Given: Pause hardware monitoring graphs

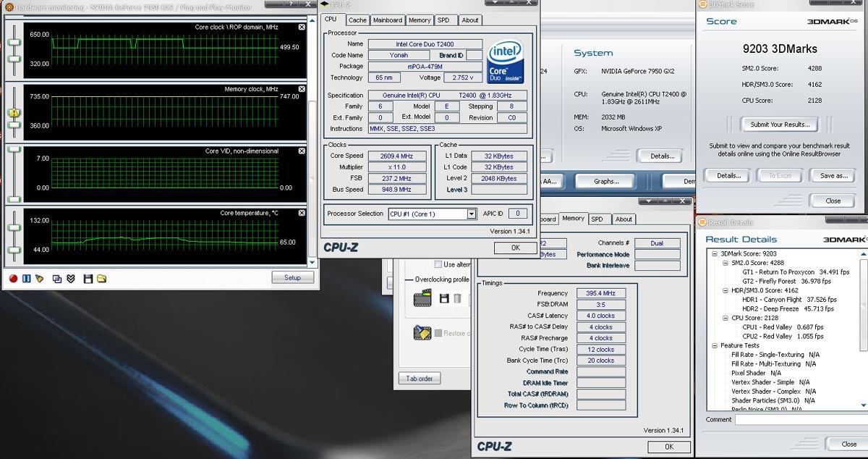Looking at the screenshot, I should [x=26, y=278].
